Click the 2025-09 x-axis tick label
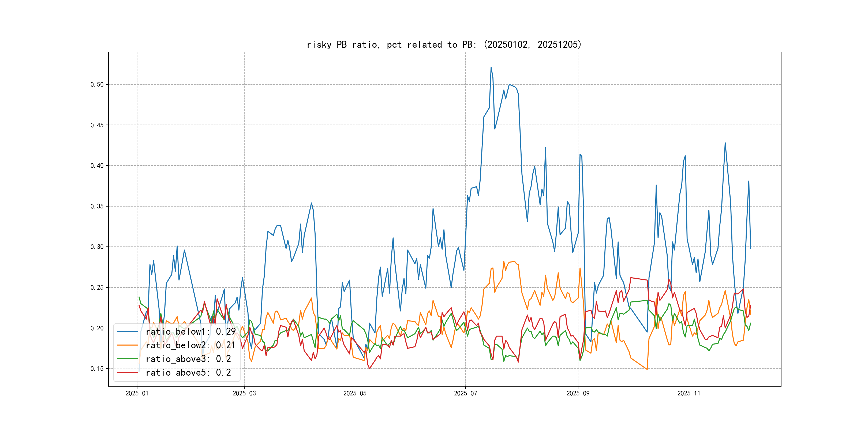868x434 pixels. click(x=578, y=393)
